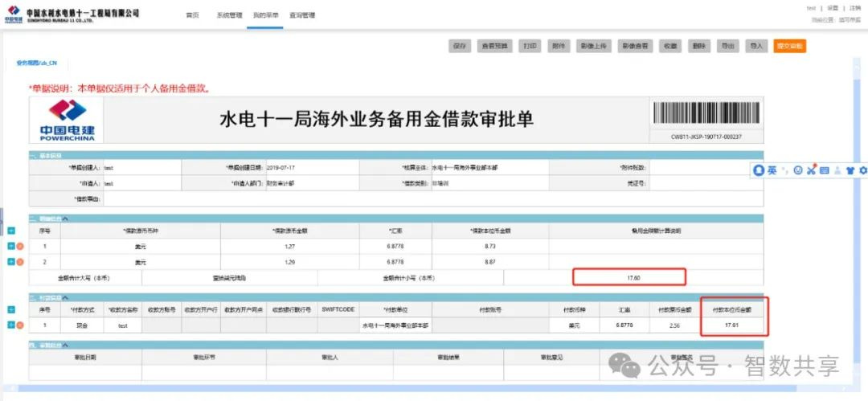Screen dimensions: 868x401
Task: Click the Sogou input method logo icon
Action: coord(759,170)
